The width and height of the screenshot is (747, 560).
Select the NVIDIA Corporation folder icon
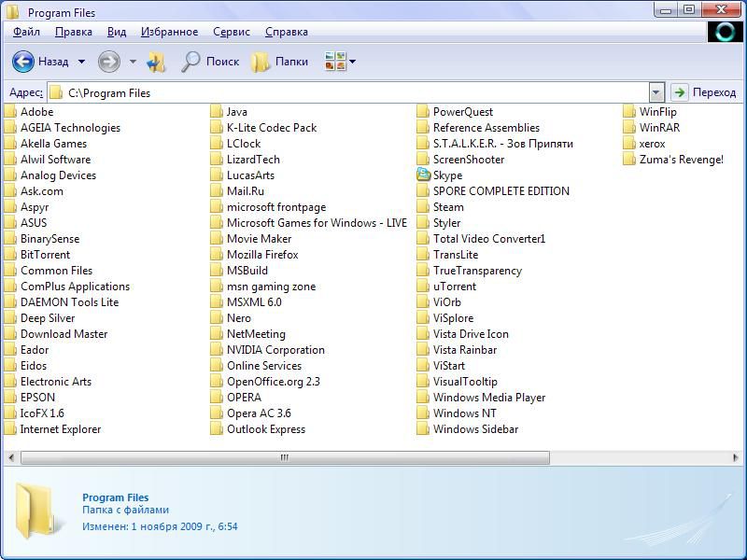pyautogui.click(x=217, y=349)
